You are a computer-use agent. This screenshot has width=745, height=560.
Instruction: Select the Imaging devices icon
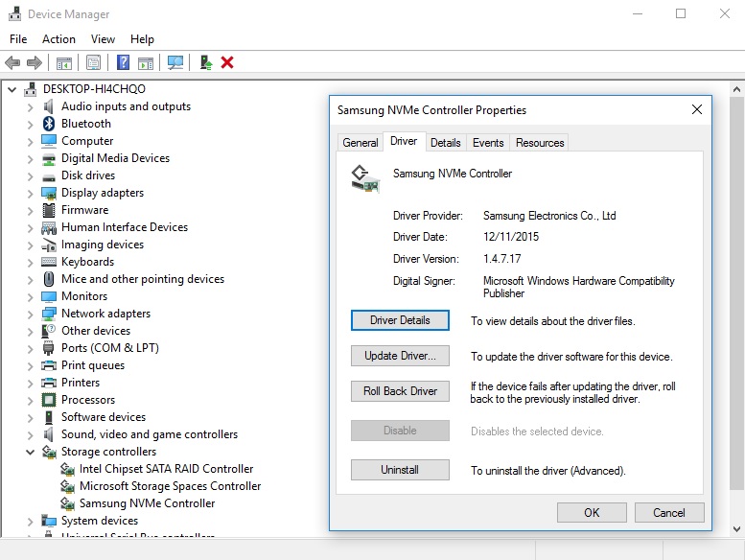[x=49, y=245]
